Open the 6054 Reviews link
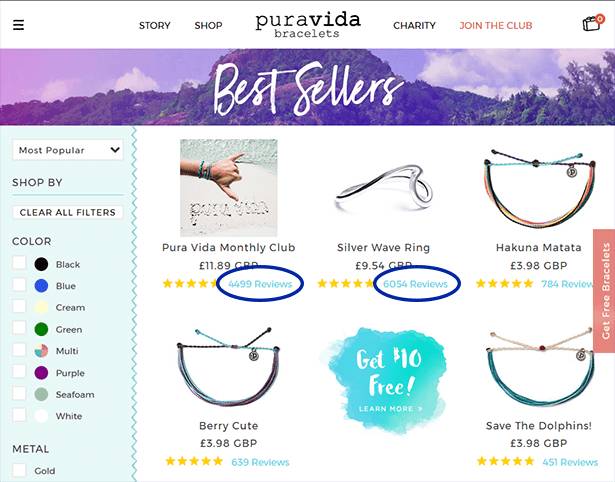615x482 pixels. [415, 284]
